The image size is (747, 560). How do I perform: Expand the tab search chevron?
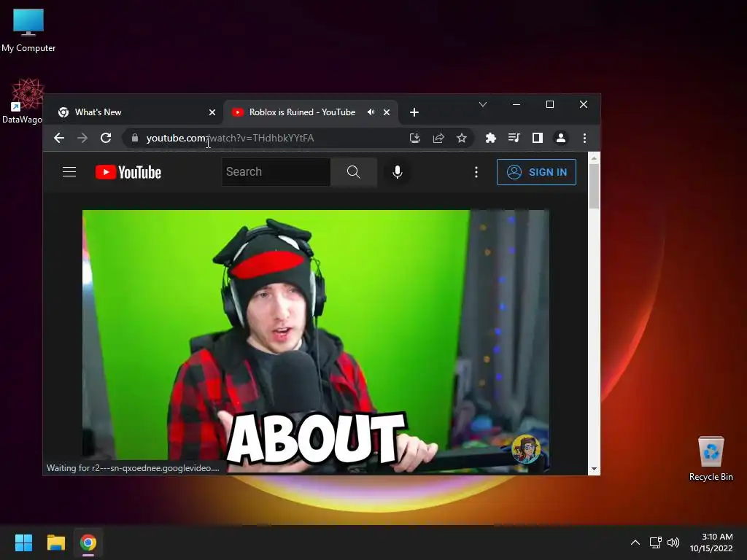[x=483, y=104]
